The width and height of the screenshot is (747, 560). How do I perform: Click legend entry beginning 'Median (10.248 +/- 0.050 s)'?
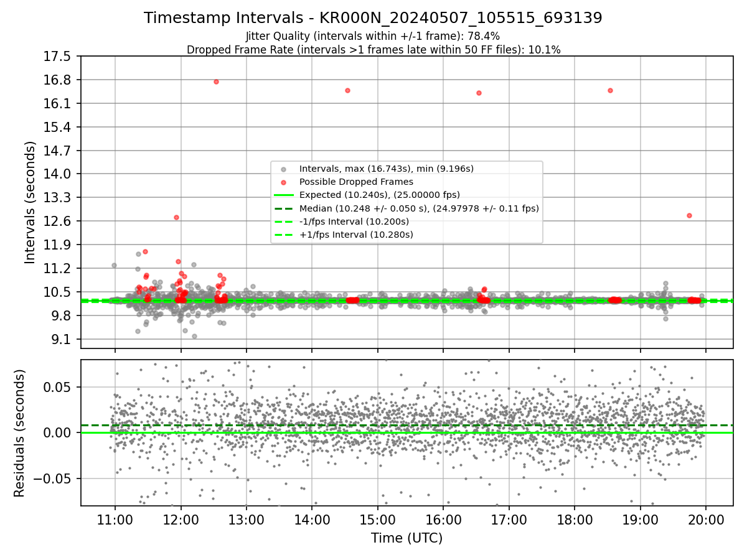pos(419,208)
